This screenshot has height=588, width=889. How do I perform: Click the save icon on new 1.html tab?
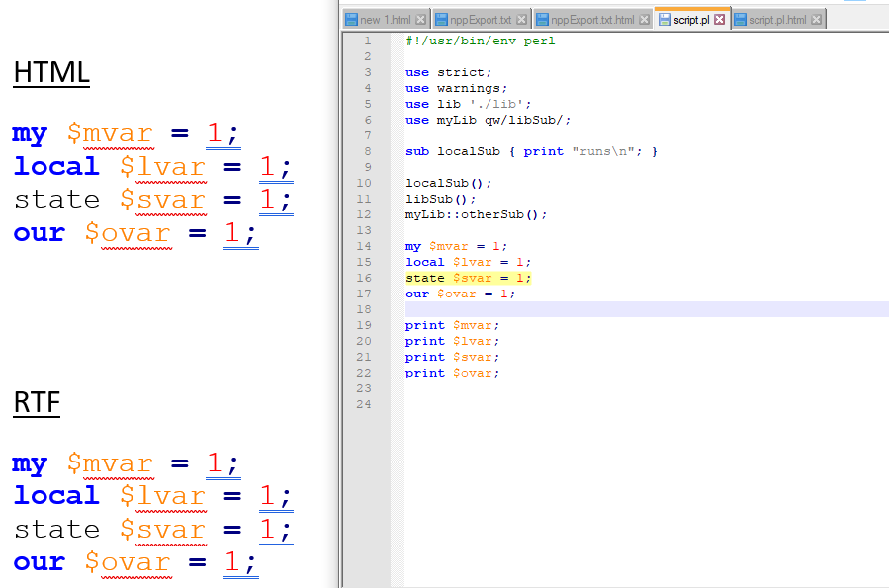coord(351,19)
